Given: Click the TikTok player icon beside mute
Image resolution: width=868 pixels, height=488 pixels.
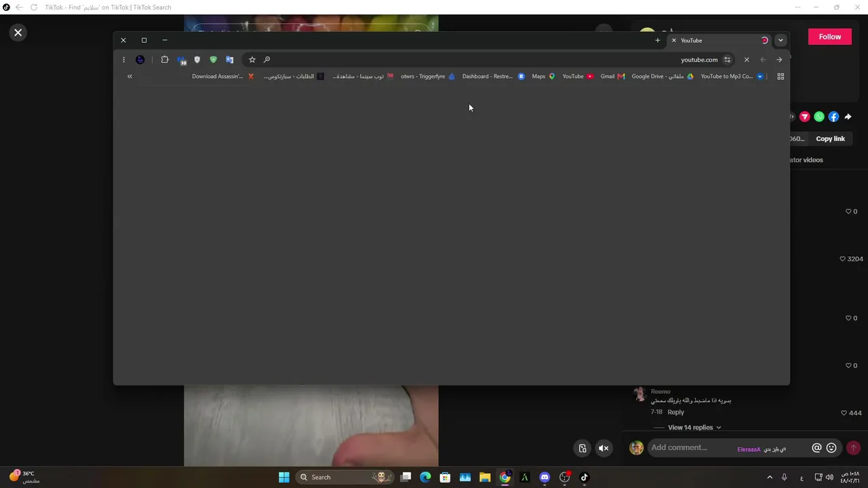Looking at the screenshot, I should [x=582, y=448].
